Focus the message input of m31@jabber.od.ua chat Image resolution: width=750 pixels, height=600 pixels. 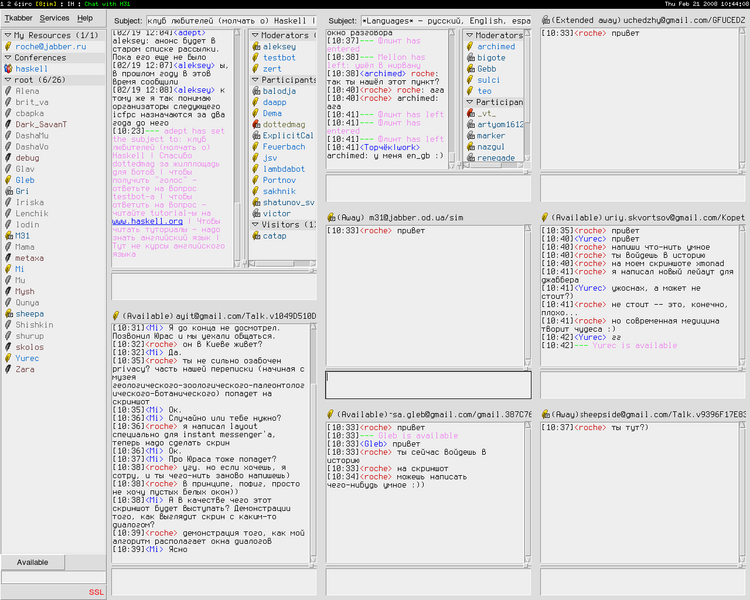(x=428, y=385)
